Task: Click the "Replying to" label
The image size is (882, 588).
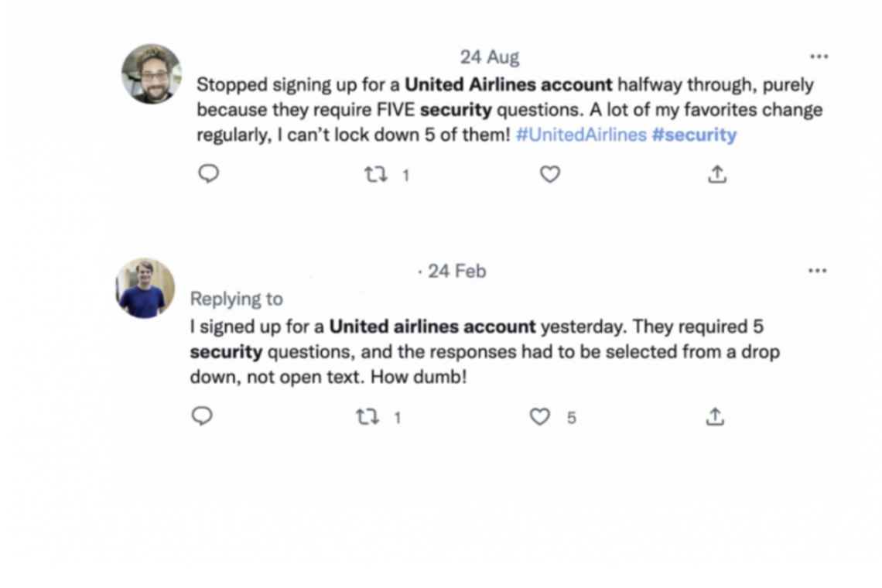Action: click(x=237, y=299)
